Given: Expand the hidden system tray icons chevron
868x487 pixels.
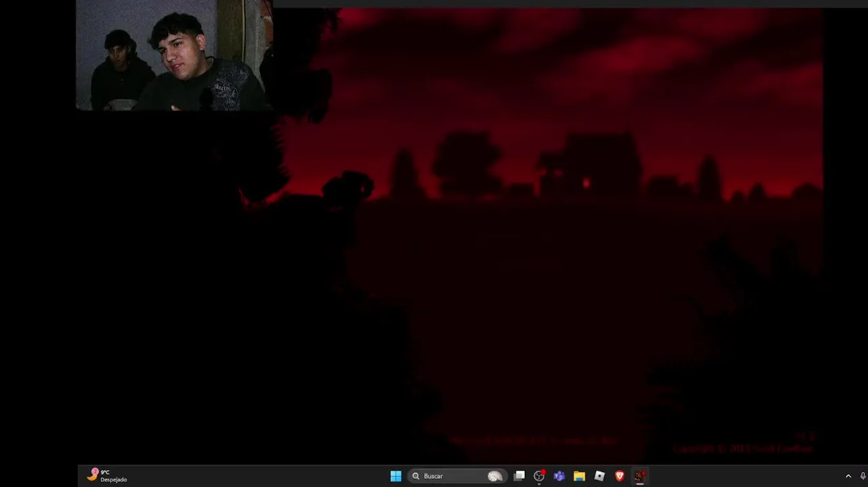Looking at the screenshot, I should pos(848,476).
